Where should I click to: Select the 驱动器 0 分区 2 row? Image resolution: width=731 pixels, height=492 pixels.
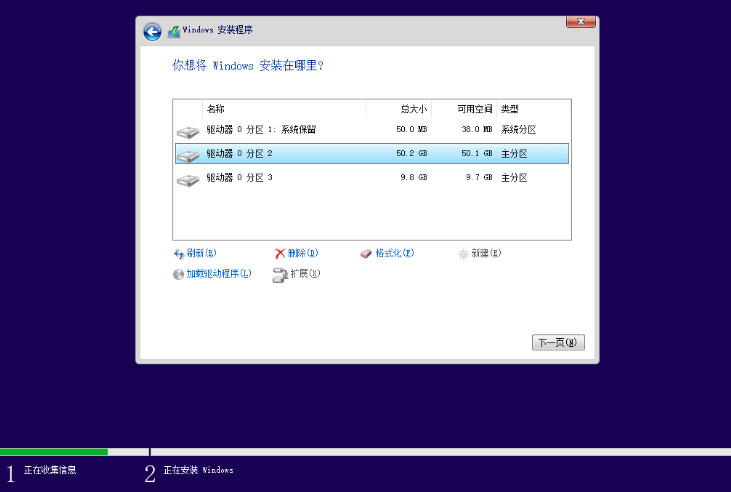370,154
